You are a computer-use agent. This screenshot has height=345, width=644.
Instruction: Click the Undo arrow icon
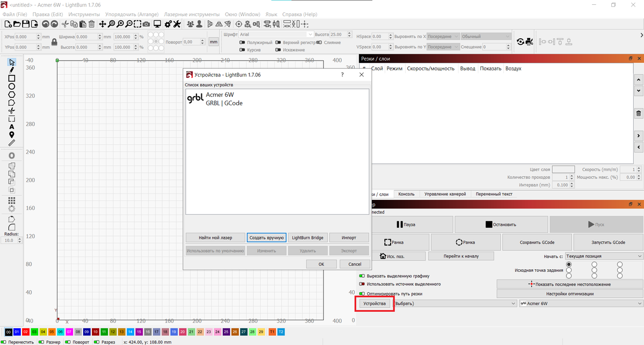click(46, 24)
